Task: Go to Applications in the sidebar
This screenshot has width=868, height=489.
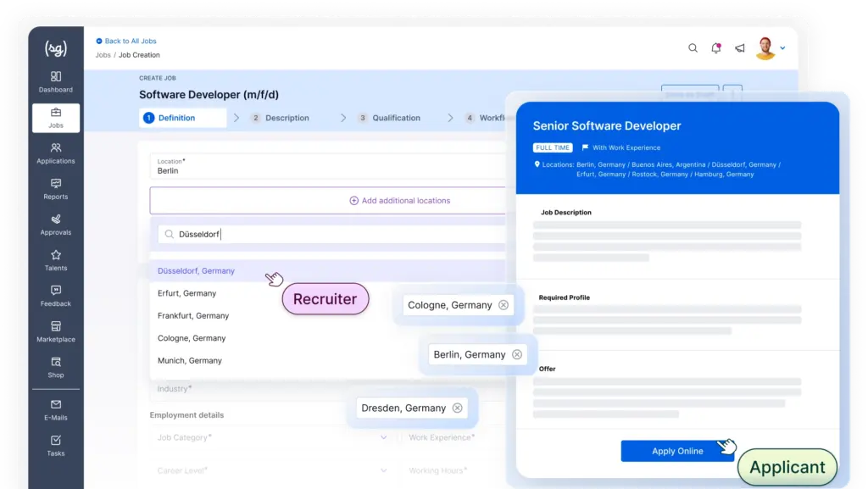Action: tap(56, 153)
